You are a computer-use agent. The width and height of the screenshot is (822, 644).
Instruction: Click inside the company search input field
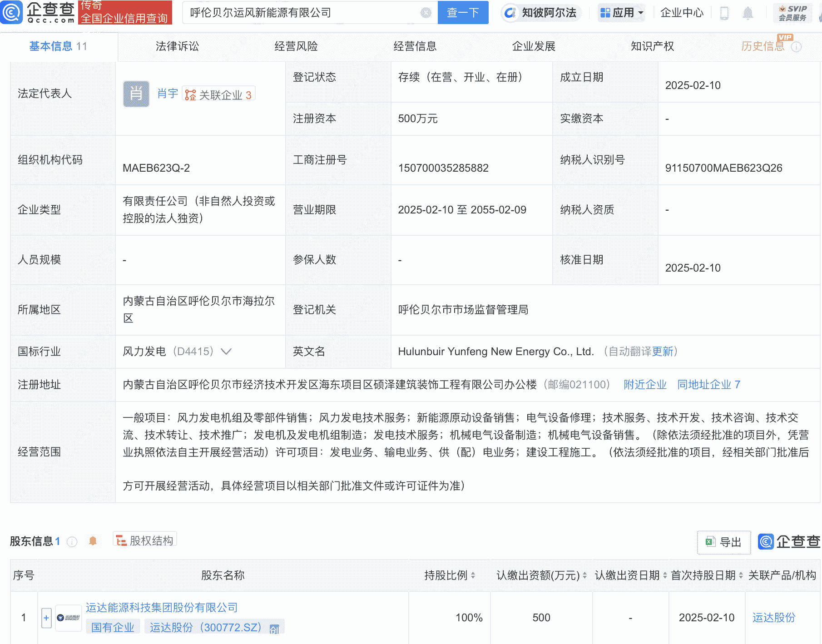295,13
